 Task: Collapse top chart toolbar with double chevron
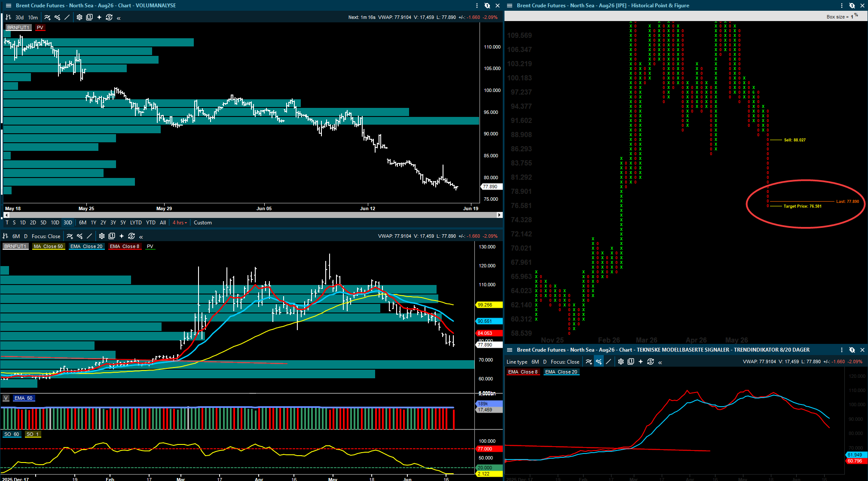pos(119,18)
